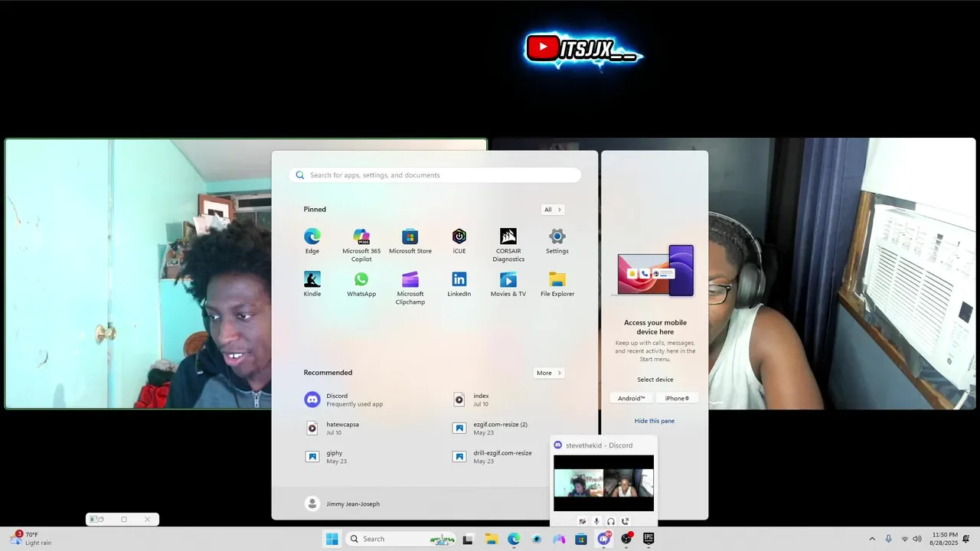Open Wi-Fi network settings in tray
Image resolution: width=980 pixels, height=551 pixels.
(905, 539)
